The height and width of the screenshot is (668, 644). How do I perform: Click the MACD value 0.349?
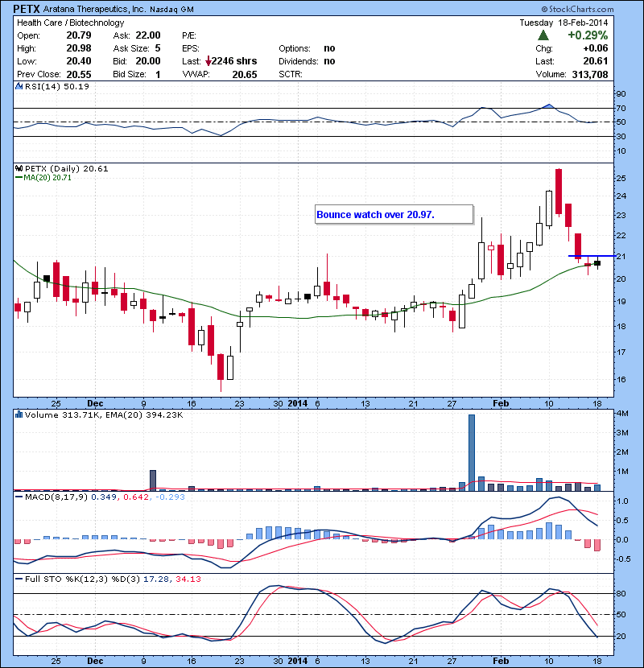click(x=104, y=497)
